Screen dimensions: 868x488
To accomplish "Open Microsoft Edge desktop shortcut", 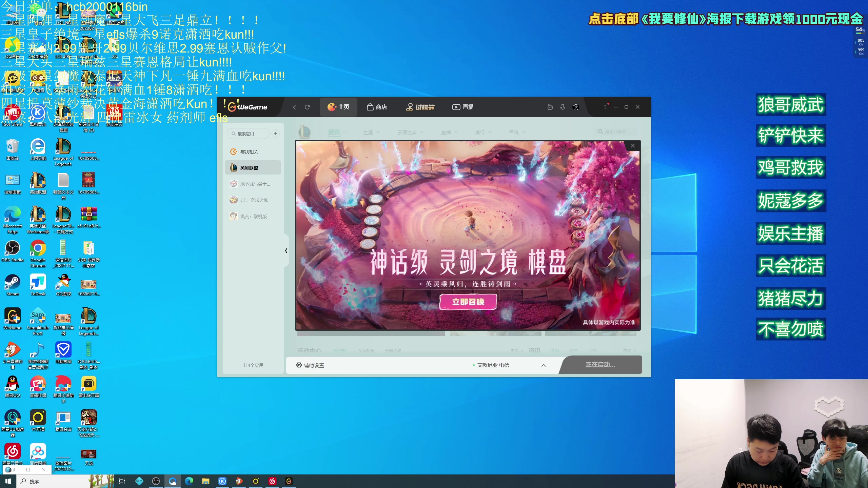I will point(13,220).
